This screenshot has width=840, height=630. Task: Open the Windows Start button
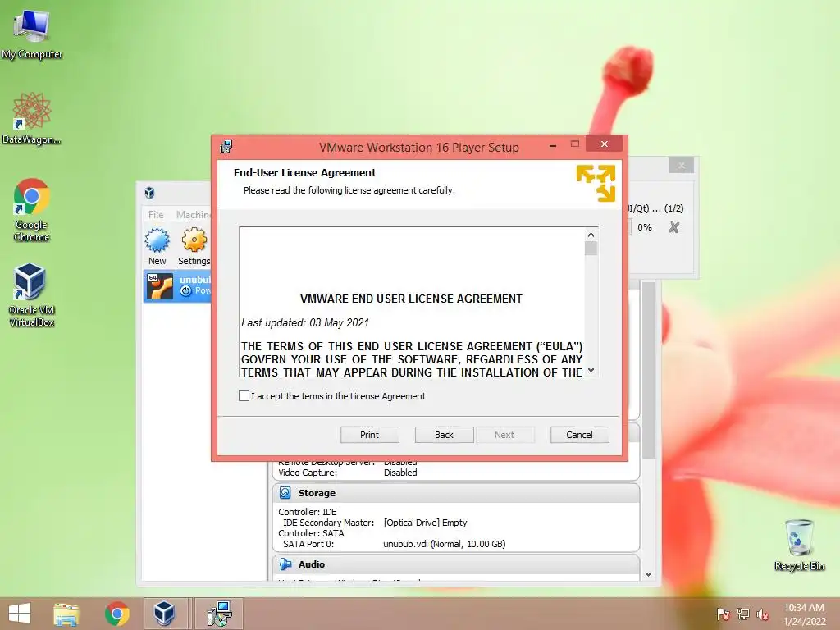(20, 614)
